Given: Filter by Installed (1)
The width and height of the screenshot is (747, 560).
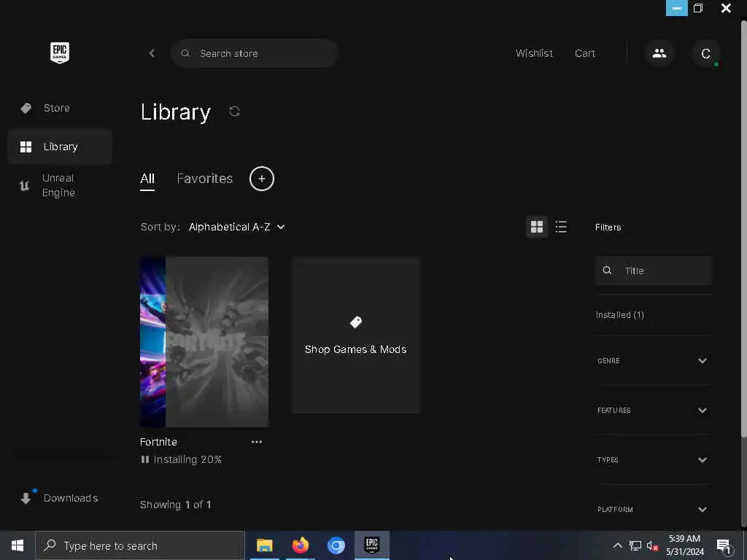Looking at the screenshot, I should (620, 315).
